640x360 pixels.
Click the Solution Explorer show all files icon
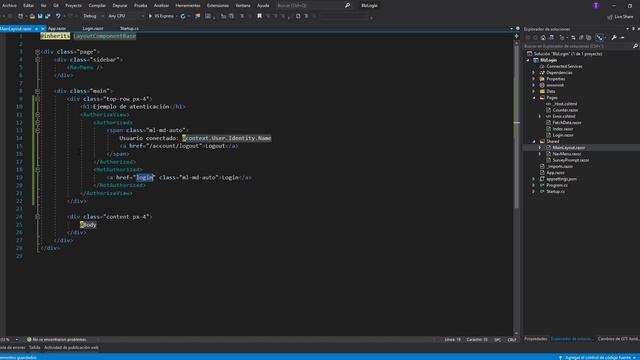(589, 38)
